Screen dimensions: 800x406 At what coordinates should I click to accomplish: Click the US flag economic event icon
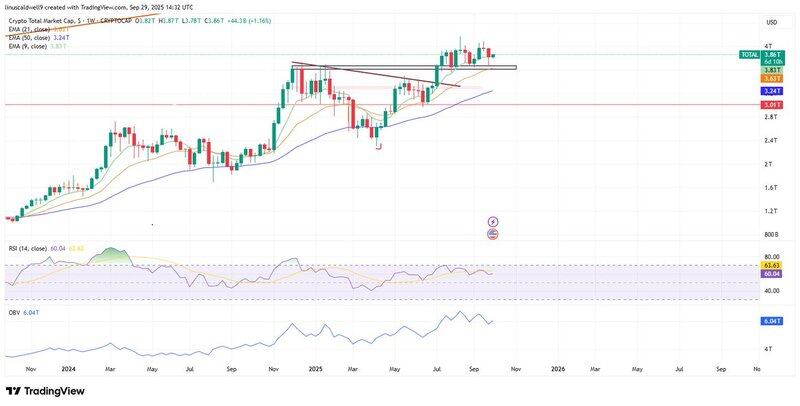click(x=492, y=234)
